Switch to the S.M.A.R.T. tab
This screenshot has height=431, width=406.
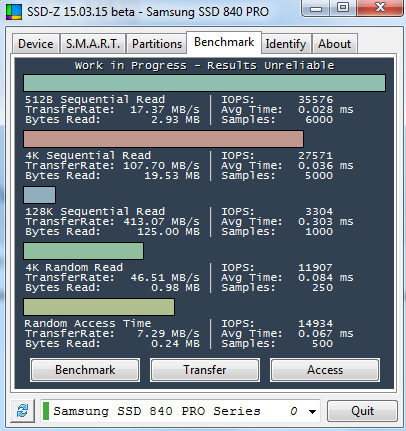(x=93, y=44)
